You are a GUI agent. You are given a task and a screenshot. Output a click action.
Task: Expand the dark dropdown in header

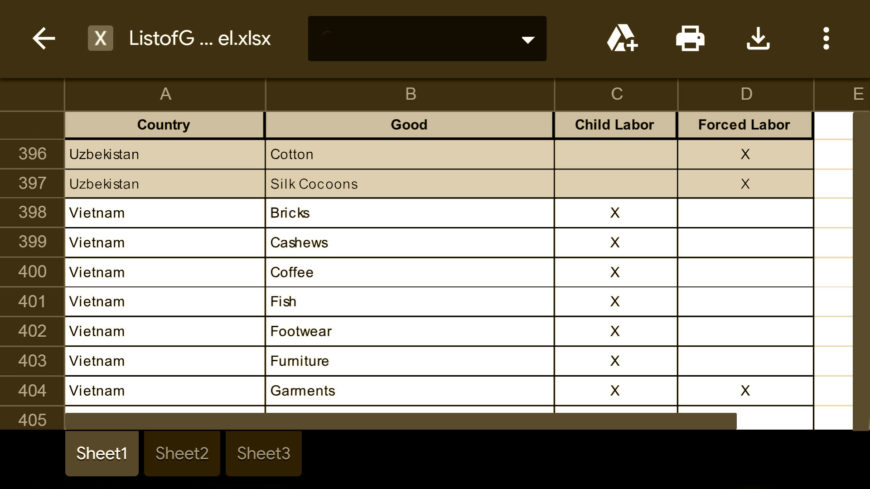pos(427,39)
